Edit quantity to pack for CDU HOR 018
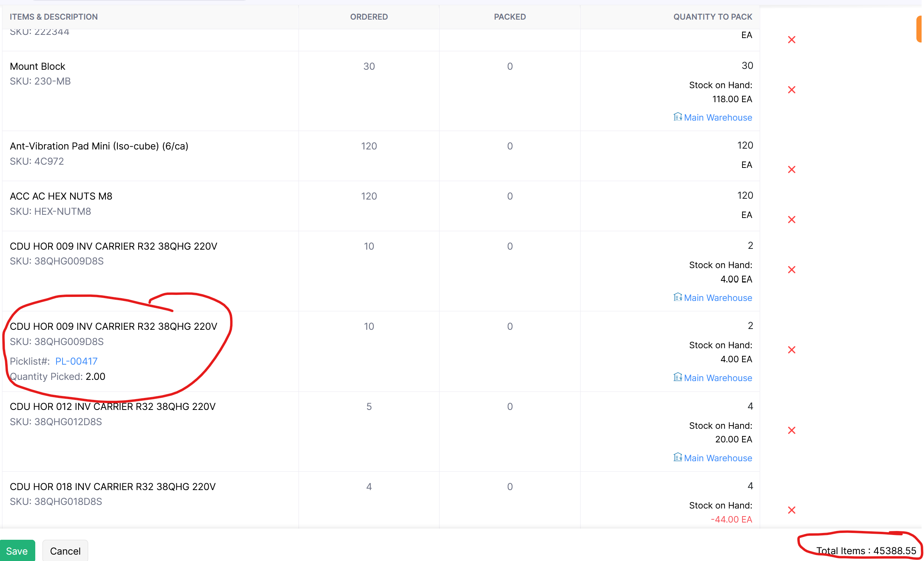The image size is (924, 561). (x=750, y=486)
